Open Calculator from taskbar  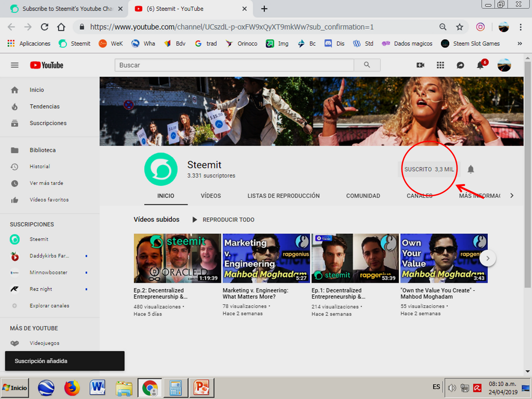[x=176, y=388]
